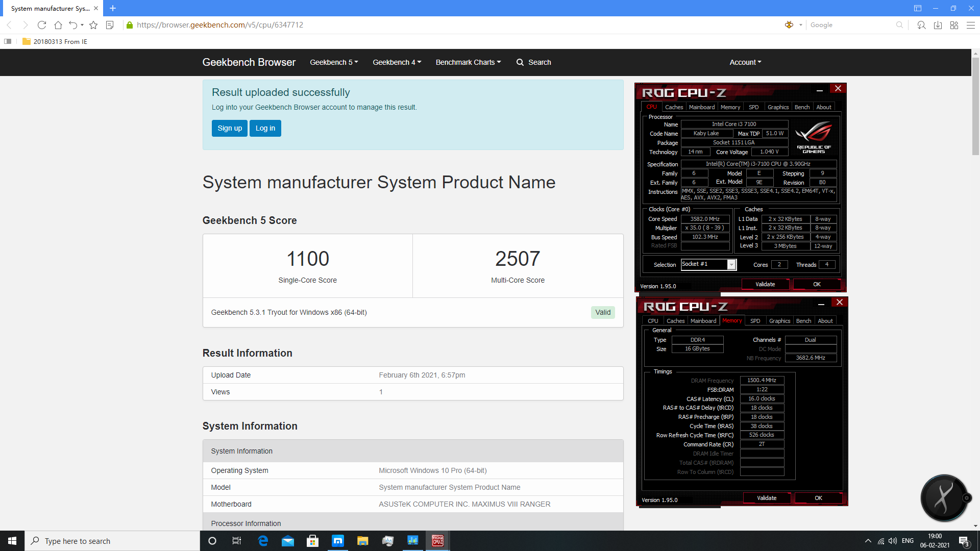
Task: Click the Valid badge
Action: [x=603, y=312]
